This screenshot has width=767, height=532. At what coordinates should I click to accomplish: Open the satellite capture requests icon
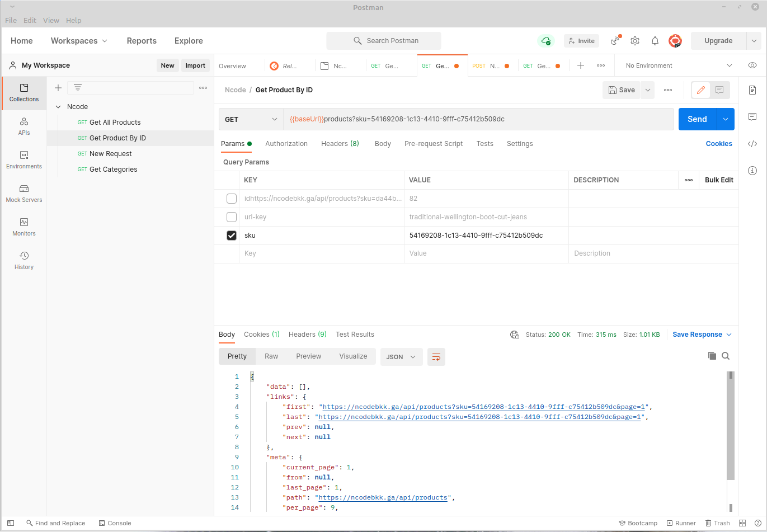615,41
